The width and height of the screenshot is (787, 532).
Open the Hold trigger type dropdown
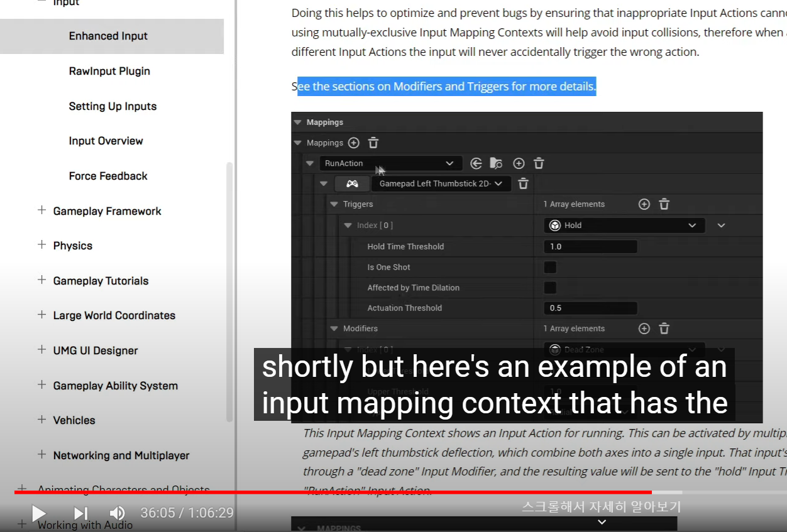(624, 225)
